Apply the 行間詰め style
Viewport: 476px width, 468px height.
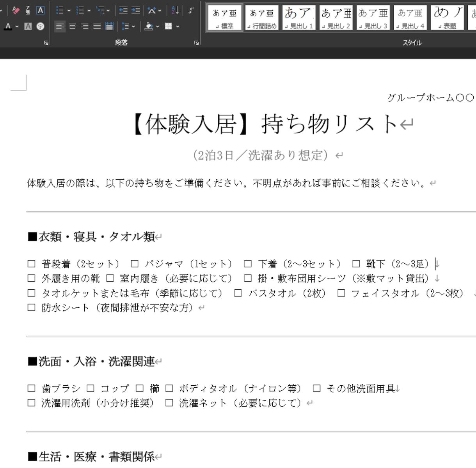coord(262,18)
